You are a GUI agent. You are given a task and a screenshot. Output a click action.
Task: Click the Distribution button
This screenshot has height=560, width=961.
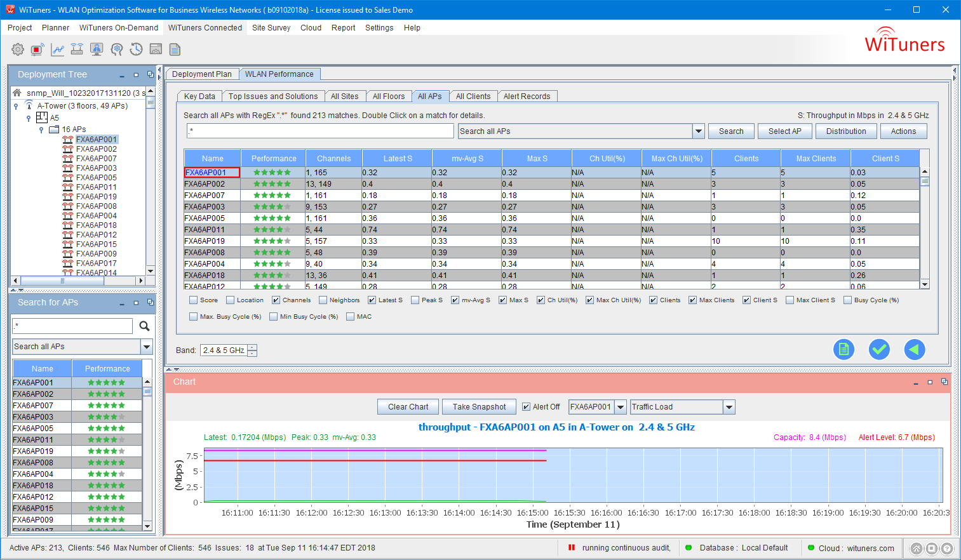846,131
